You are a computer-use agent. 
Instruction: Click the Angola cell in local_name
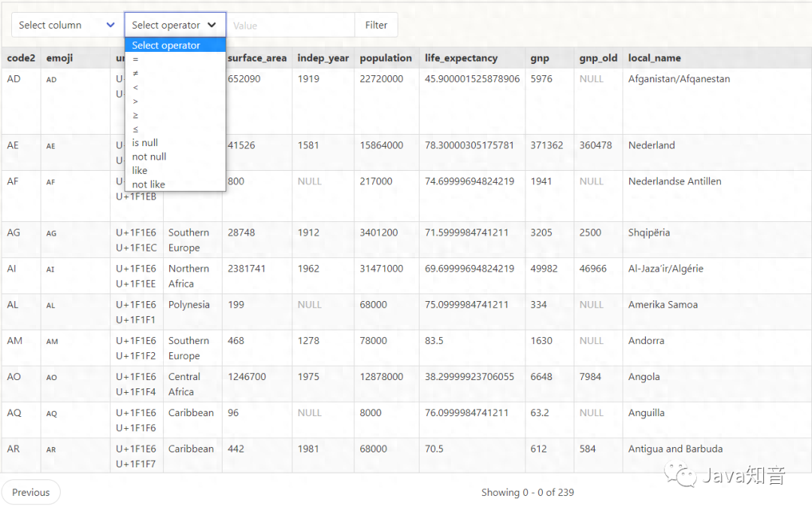point(644,377)
